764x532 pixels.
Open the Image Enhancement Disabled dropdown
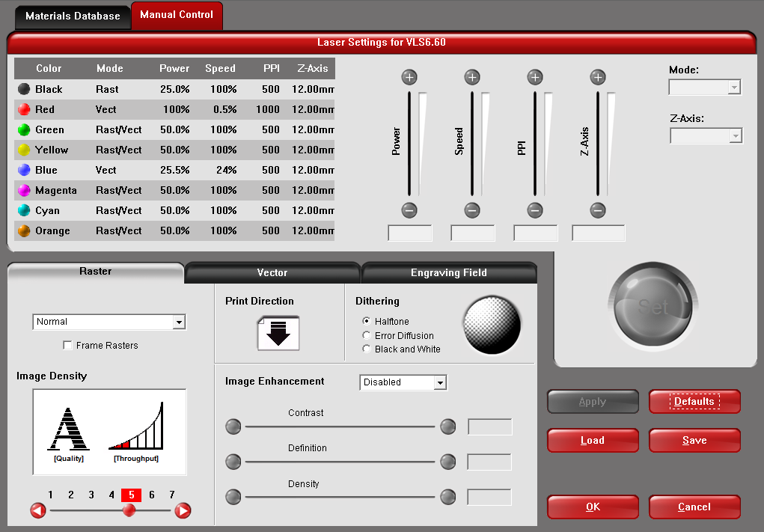(403, 382)
